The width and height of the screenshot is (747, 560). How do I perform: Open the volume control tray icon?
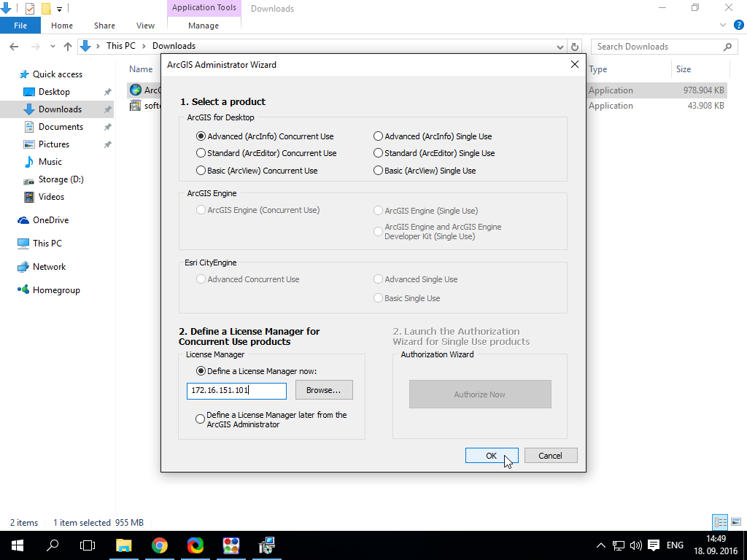635,545
